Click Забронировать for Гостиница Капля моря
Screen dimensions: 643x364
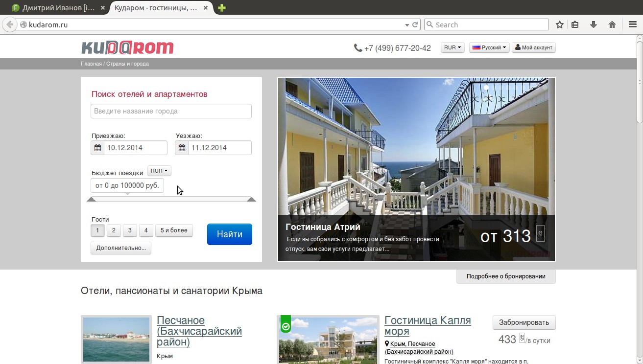tap(524, 322)
